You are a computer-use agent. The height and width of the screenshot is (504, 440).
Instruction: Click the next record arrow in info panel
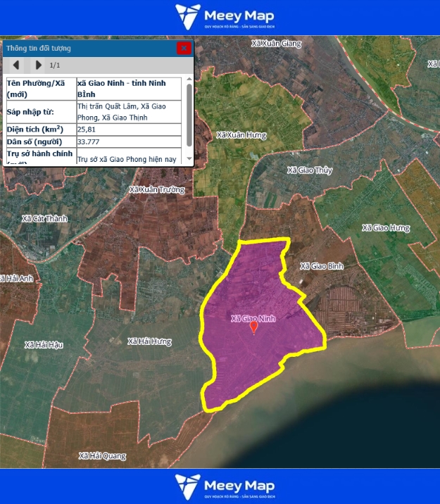pyautogui.click(x=39, y=65)
